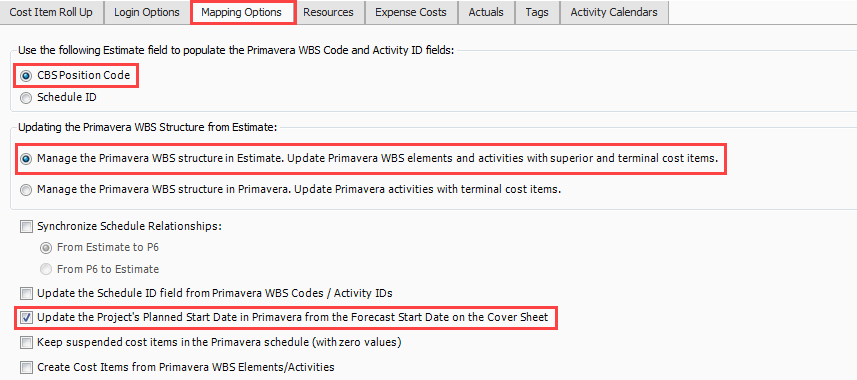Open the Resources tab
The width and height of the screenshot is (857, 380).
click(x=328, y=12)
